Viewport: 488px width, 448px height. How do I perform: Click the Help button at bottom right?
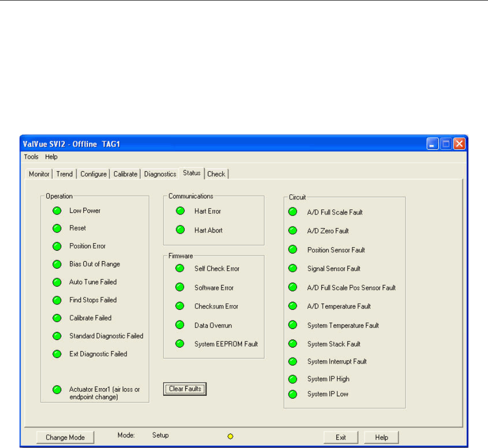381,437
